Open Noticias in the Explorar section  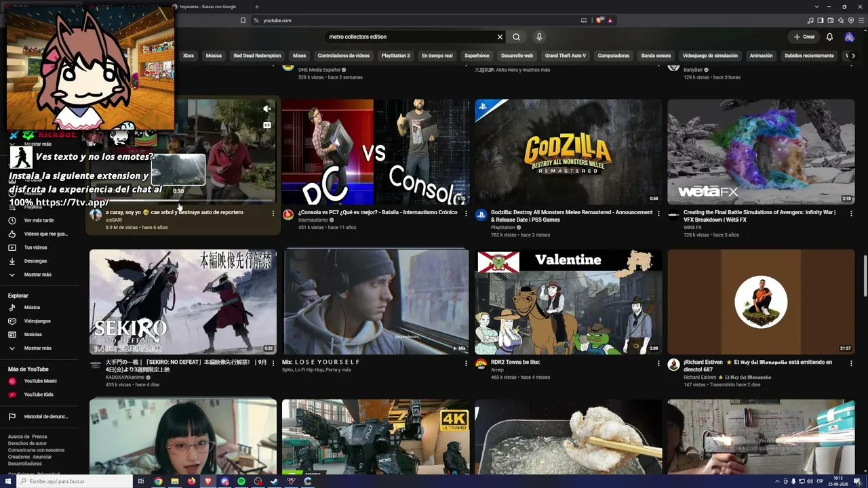33,334
